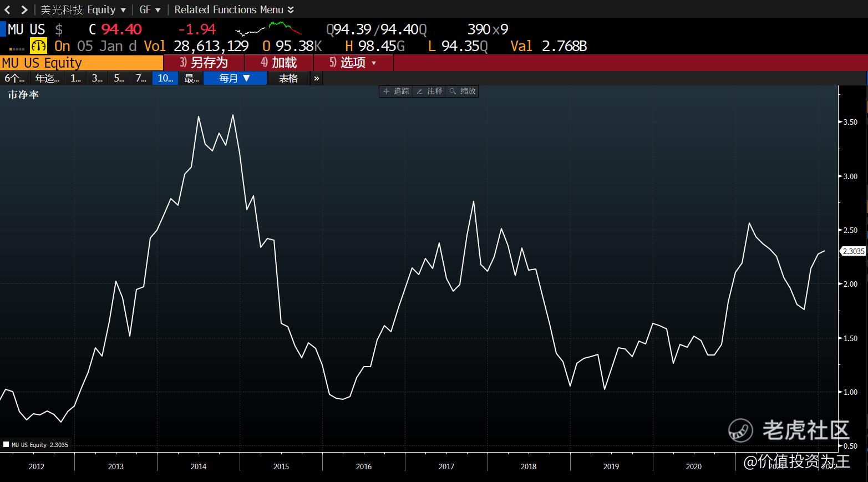The width and height of the screenshot is (868, 482).
Task: Click the traded value 2.768B
Action: coord(565,46)
